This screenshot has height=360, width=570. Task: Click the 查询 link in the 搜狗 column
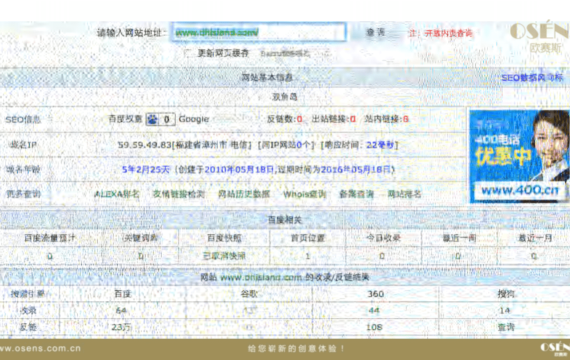[506, 327]
